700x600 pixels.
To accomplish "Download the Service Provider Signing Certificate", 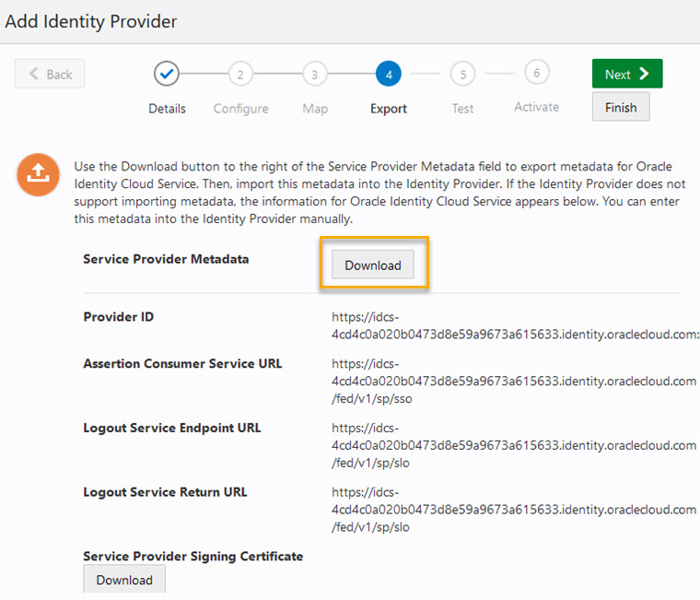I will [124, 580].
